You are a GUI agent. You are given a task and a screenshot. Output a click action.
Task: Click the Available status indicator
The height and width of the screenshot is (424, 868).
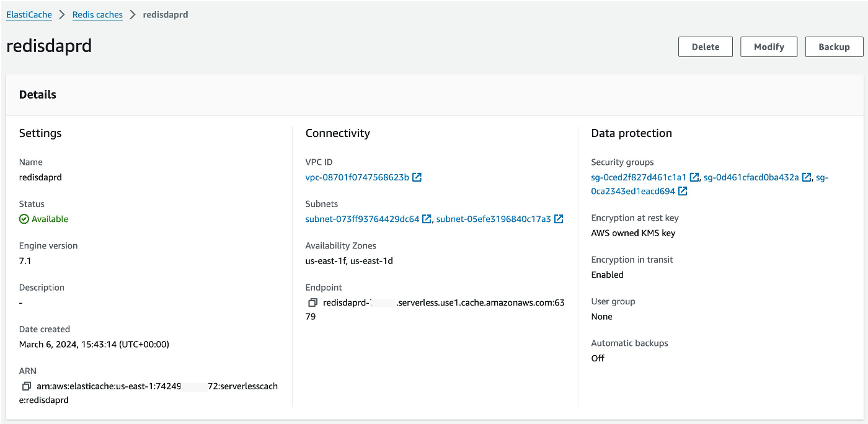tap(44, 219)
